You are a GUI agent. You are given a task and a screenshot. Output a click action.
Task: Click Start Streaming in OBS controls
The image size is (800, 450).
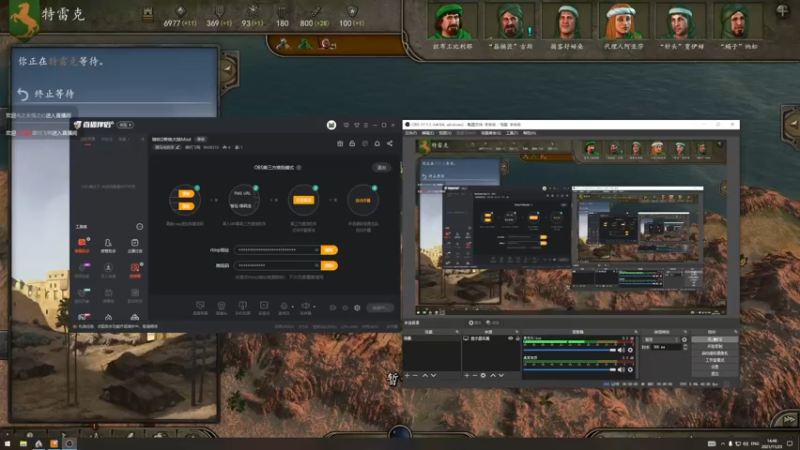click(714, 340)
